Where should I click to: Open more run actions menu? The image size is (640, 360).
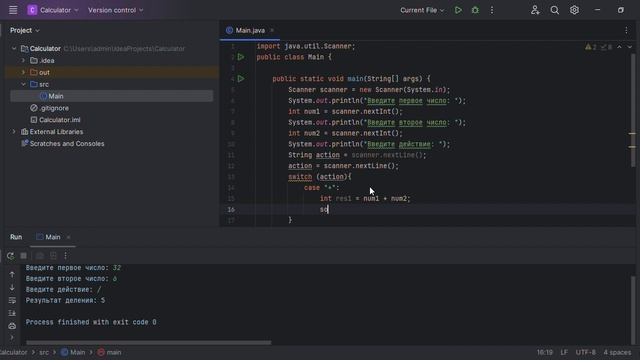(x=492, y=10)
